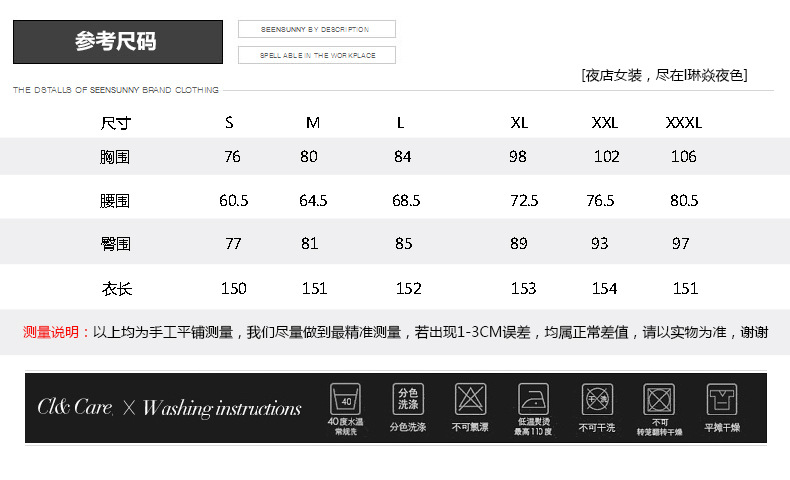Select the XL size column header
This screenshot has height=480, width=790.
coord(519,122)
